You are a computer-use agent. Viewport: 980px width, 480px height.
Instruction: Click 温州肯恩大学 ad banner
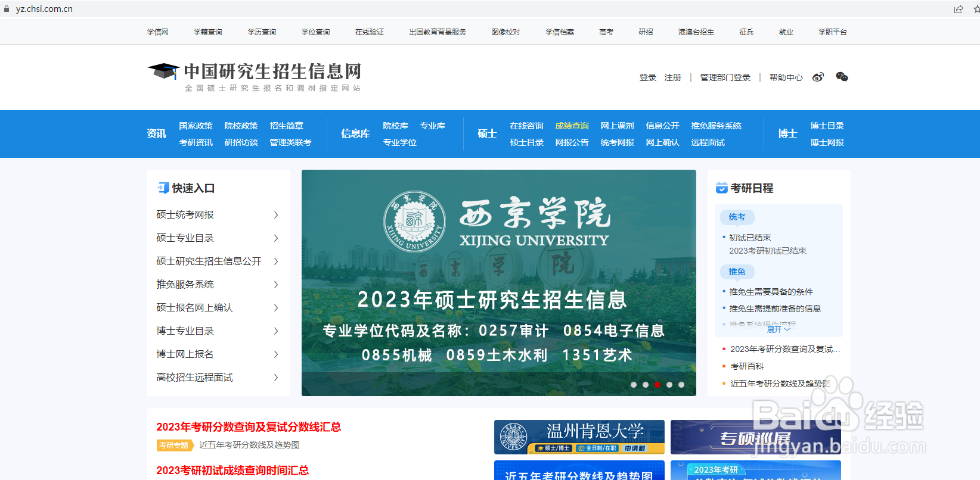tap(579, 437)
